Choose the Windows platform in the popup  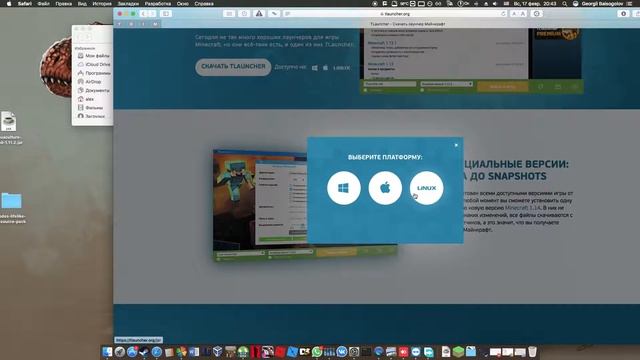(344, 188)
